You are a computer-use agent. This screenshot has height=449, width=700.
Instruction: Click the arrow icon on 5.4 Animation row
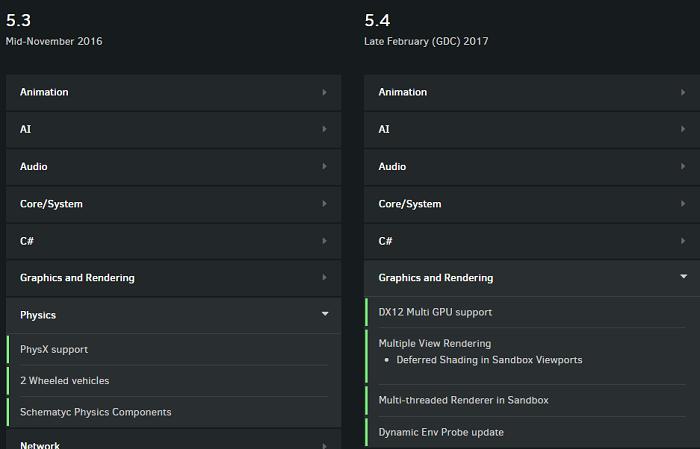pos(683,92)
